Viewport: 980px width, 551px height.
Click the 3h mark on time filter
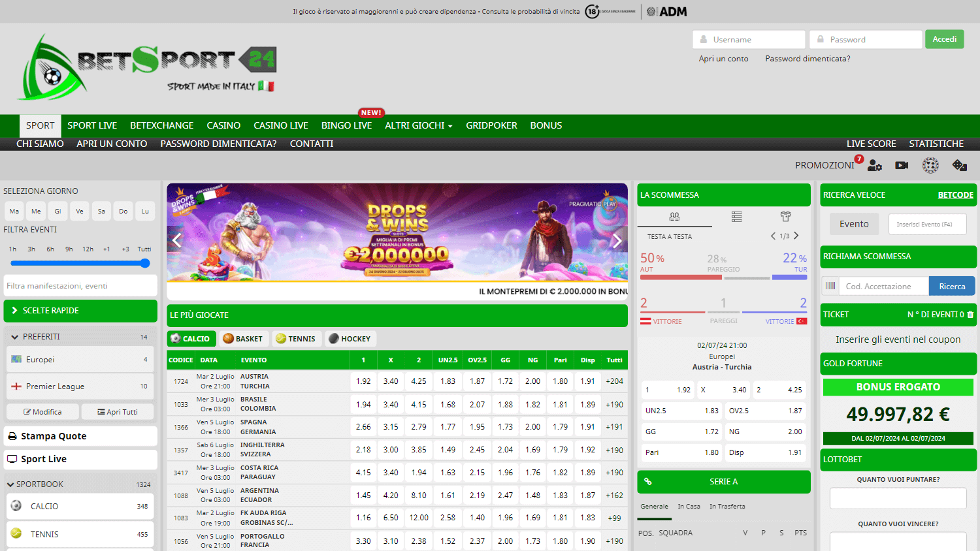point(31,249)
